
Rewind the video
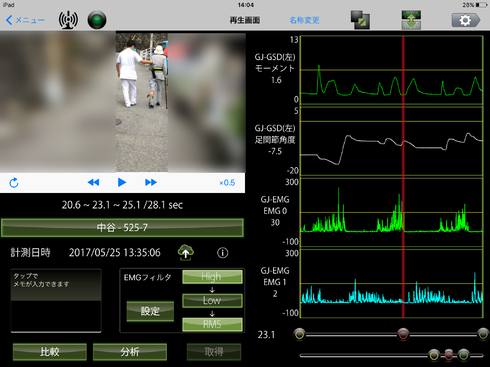(x=93, y=182)
